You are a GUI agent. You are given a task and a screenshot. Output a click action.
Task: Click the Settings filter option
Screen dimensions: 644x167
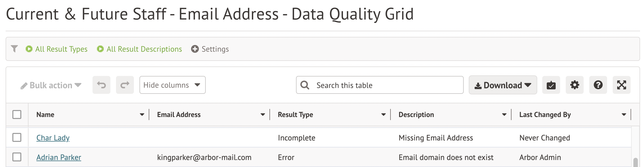coord(210,49)
